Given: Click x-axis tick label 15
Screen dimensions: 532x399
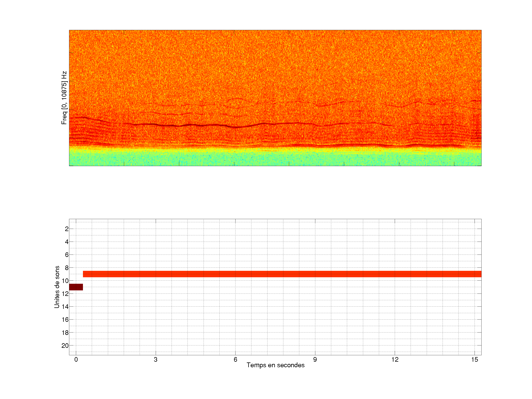Looking at the screenshot, I should (x=474, y=359).
